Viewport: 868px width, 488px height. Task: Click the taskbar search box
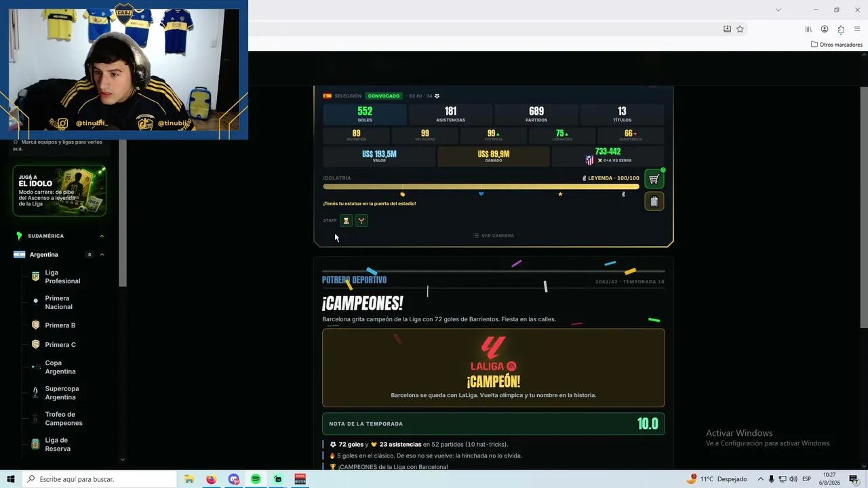(x=99, y=479)
